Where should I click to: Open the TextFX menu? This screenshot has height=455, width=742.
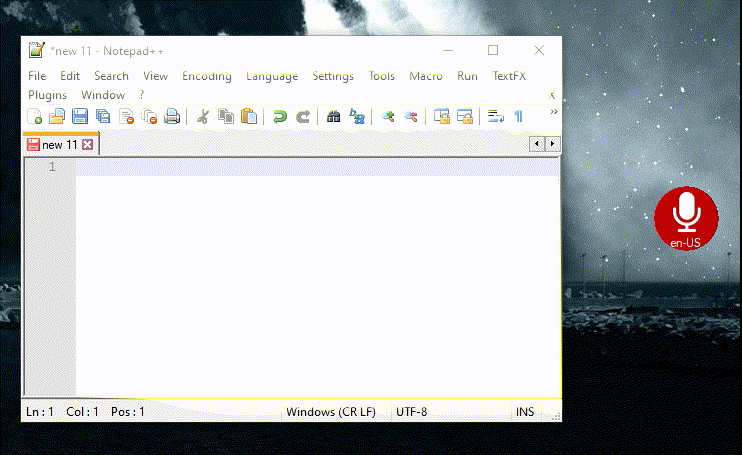(x=509, y=76)
